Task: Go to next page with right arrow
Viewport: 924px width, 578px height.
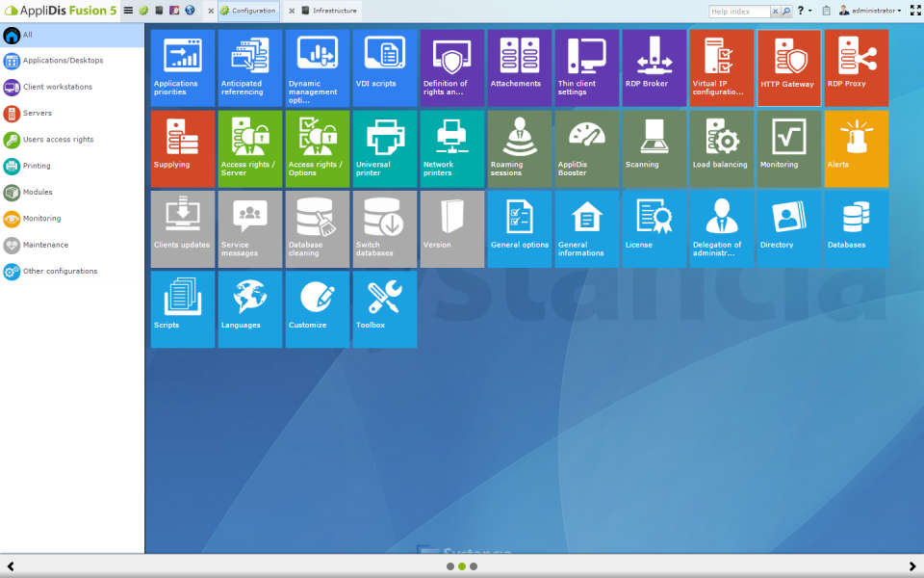Action: pos(912,566)
